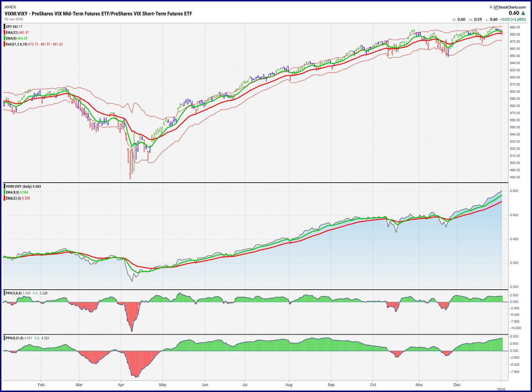
Task: Click the -10.000 label on PPO(3,8,0) axis
Action: [x=516, y=328]
